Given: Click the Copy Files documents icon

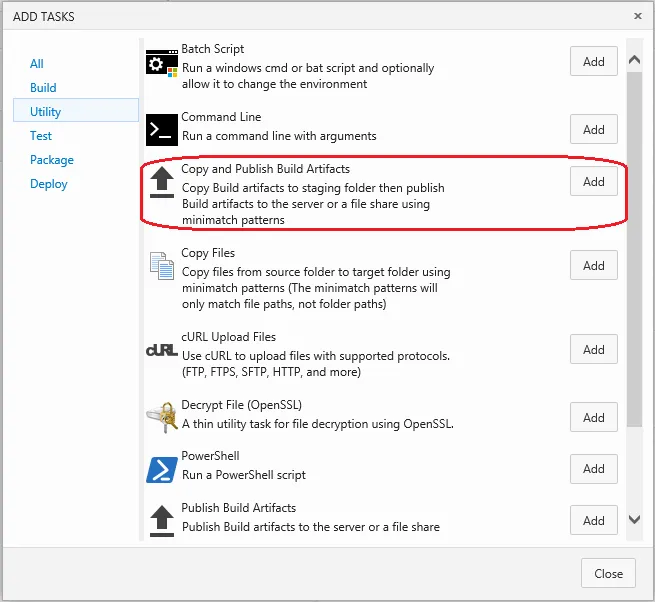Looking at the screenshot, I should pyautogui.click(x=162, y=266).
